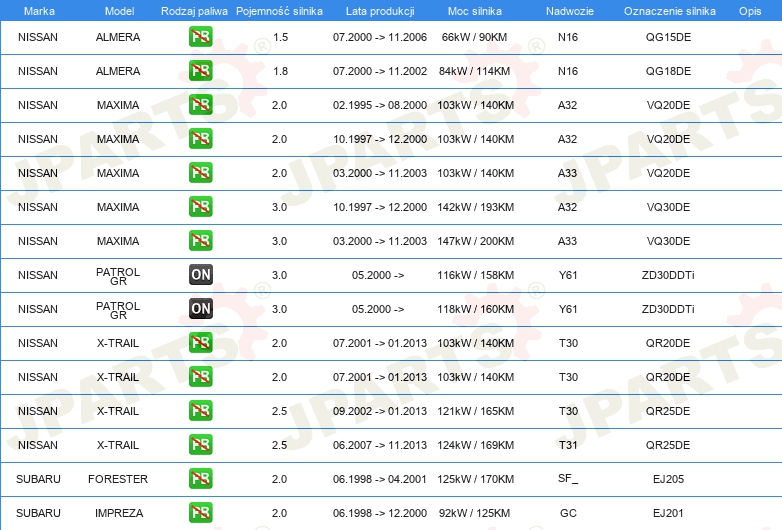Click the power value '142kW / 193KM'
The height and width of the screenshot is (530, 782).
[x=475, y=207]
